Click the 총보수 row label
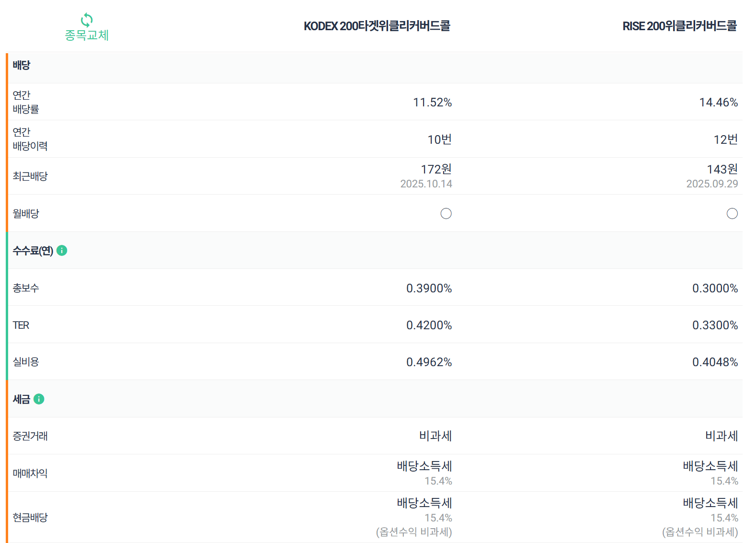The height and width of the screenshot is (543, 756). [26, 288]
